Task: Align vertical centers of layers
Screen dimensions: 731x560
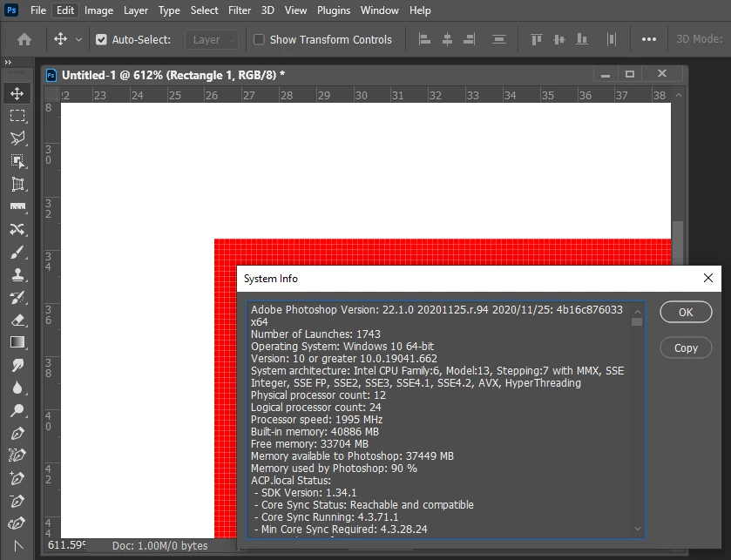Action: click(x=559, y=39)
